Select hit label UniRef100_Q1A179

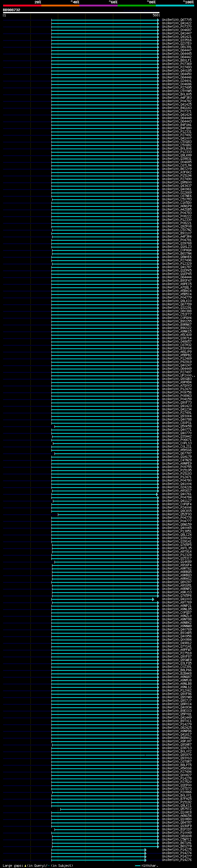pyautogui.click(x=177, y=457)
